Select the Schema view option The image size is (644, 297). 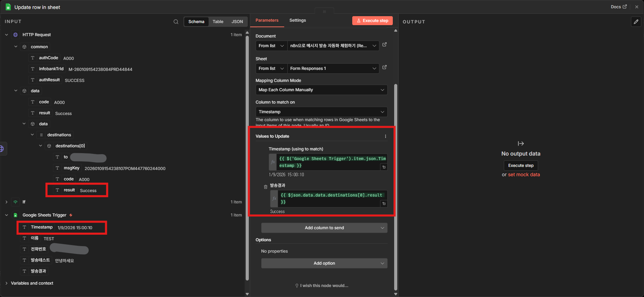coord(196,22)
